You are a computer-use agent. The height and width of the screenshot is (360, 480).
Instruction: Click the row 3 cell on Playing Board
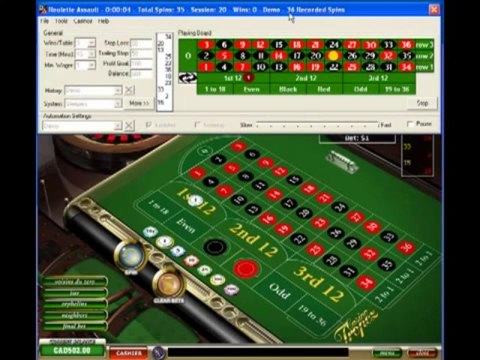pos(425,45)
